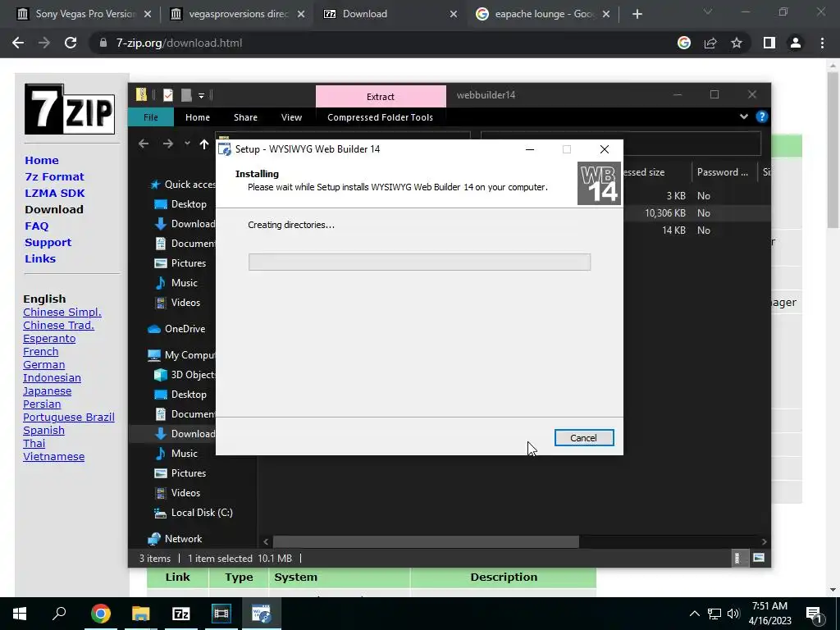
Task: Select the Compressed Folder Tools tab
Action: click(380, 117)
